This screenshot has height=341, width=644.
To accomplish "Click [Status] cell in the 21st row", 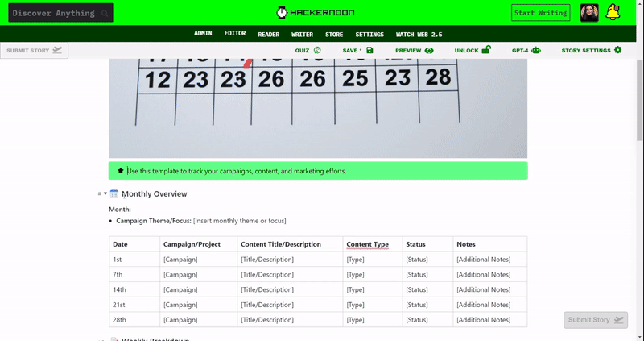I will click(427, 305).
